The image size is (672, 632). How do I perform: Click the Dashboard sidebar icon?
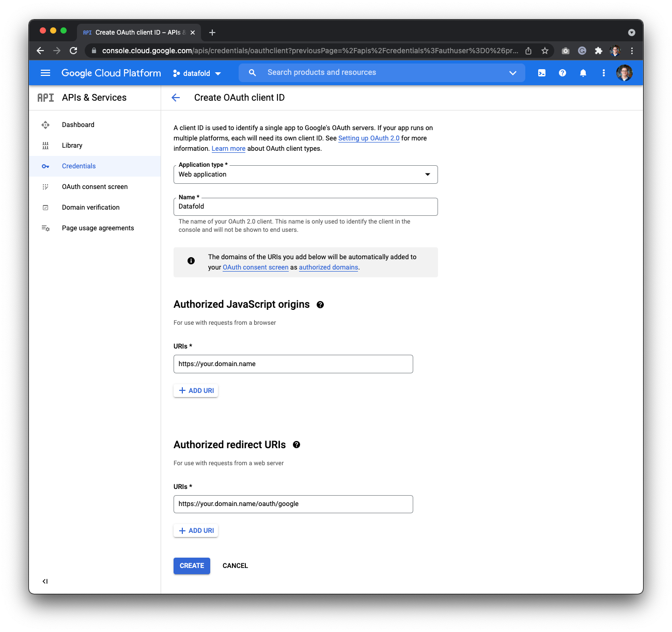[45, 125]
